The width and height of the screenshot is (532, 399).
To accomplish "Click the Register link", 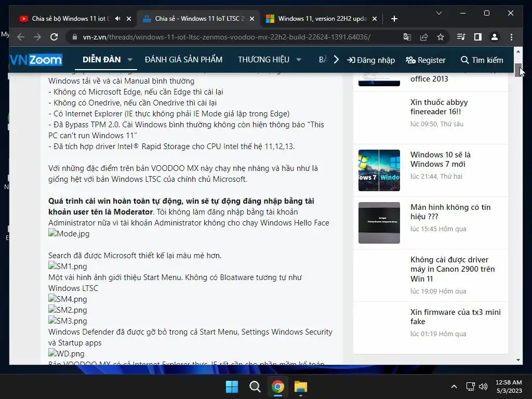I will pyautogui.click(x=426, y=60).
